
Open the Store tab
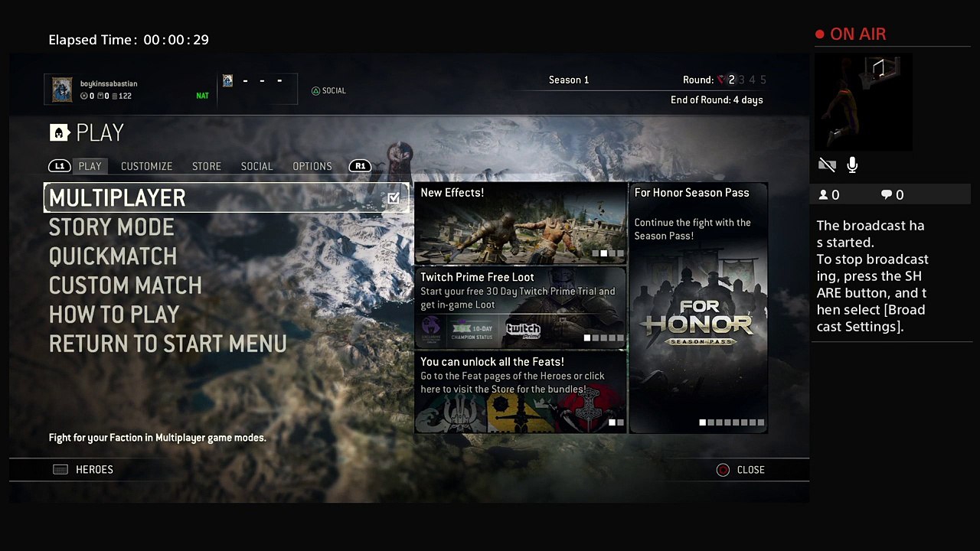[207, 166]
